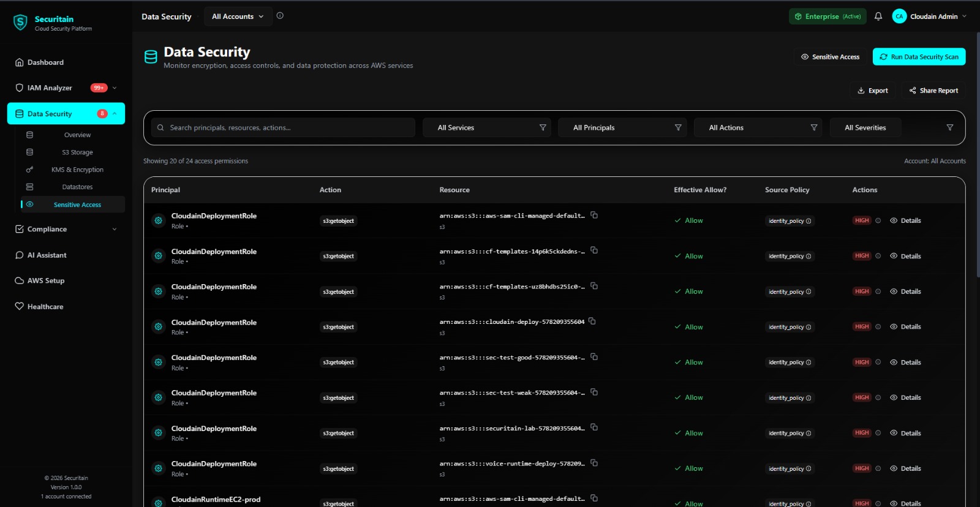The height and width of the screenshot is (507, 980).
Task: Click HIGH severity badge in cf-templates-uz8bhdbs25ic0 row
Action: (862, 291)
